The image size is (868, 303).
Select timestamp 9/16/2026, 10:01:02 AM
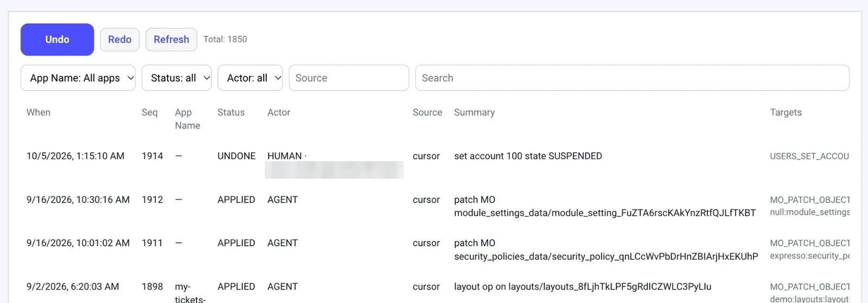coord(78,243)
